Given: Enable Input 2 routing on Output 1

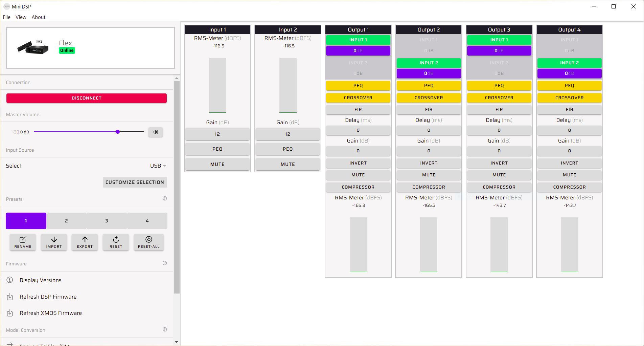Looking at the screenshot, I should tap(358, 63).
